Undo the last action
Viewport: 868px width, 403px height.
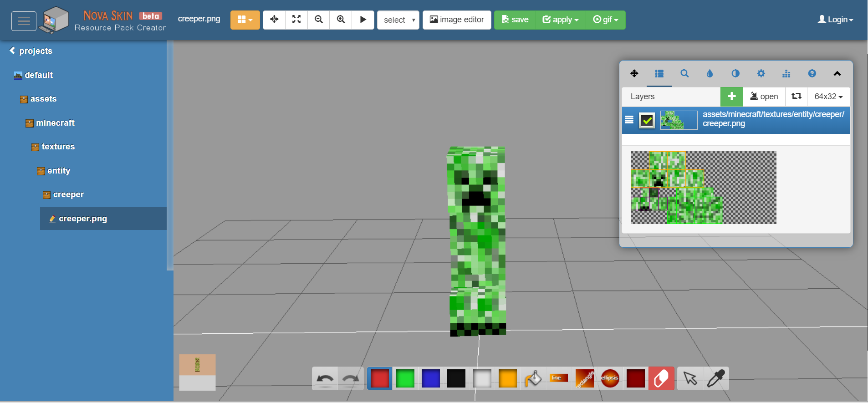(325, 378)
